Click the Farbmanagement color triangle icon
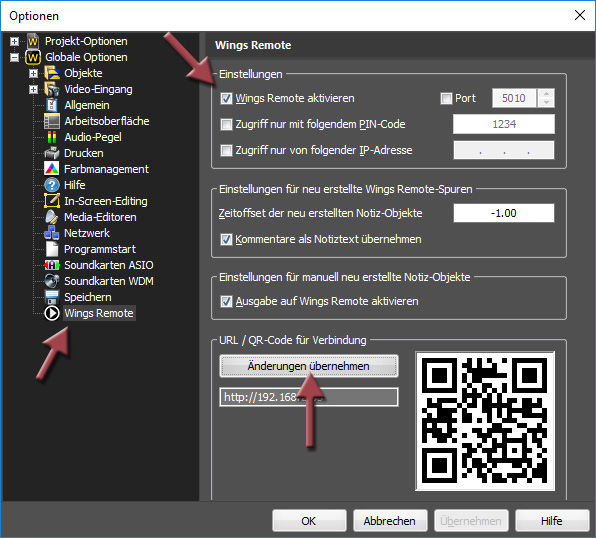 [52, 169]
